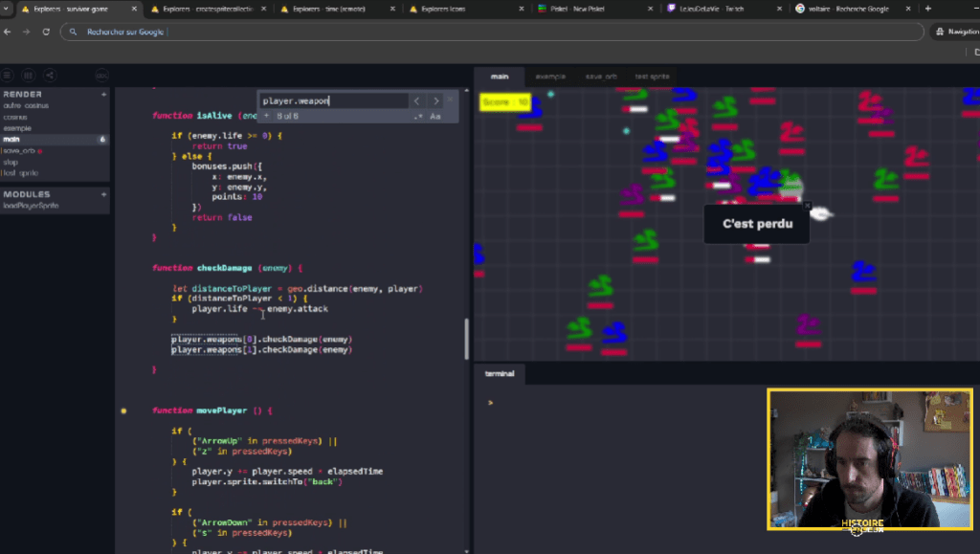This screenshot has height=554, width=980.
Task: Select the save_orb script in the RENDER list
Action: pos(20,151)
